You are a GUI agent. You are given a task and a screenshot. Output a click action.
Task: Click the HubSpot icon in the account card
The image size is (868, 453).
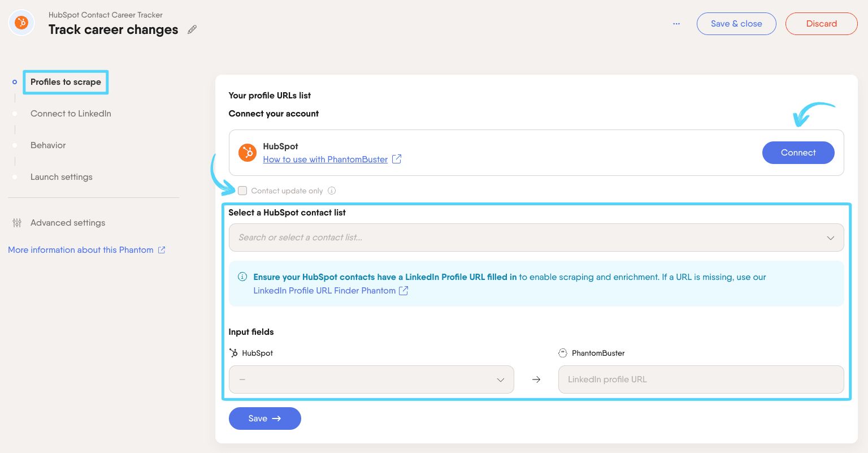248,153
